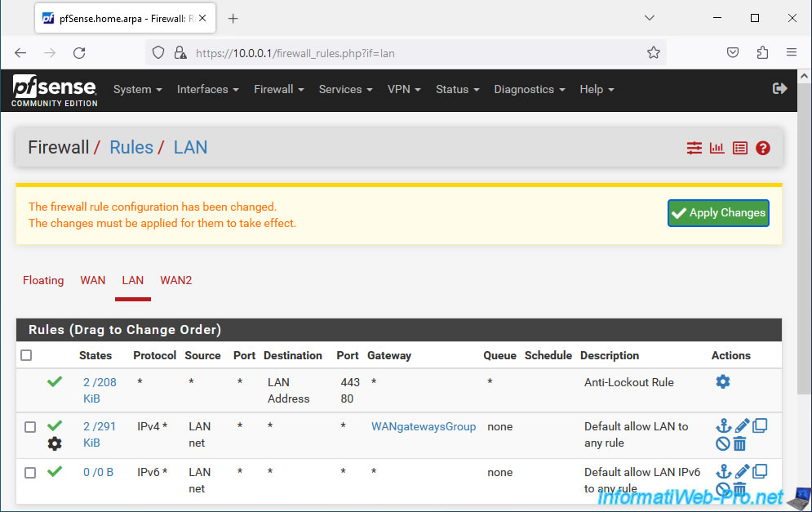The image size is (812, 512).
Task: Click the pfSense logo
Action: pyautogui.click(x=55, y=90)
